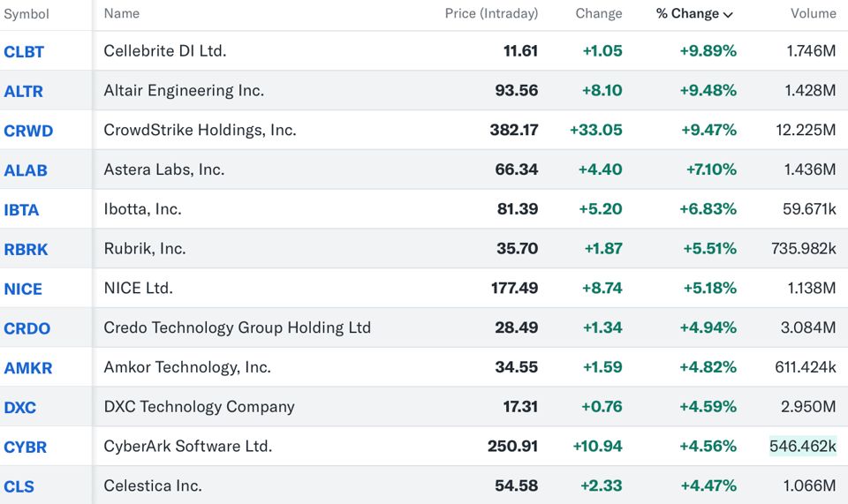Sort by the Symbol column header
This screenshot has width=848, height=504.
[26, 14]
